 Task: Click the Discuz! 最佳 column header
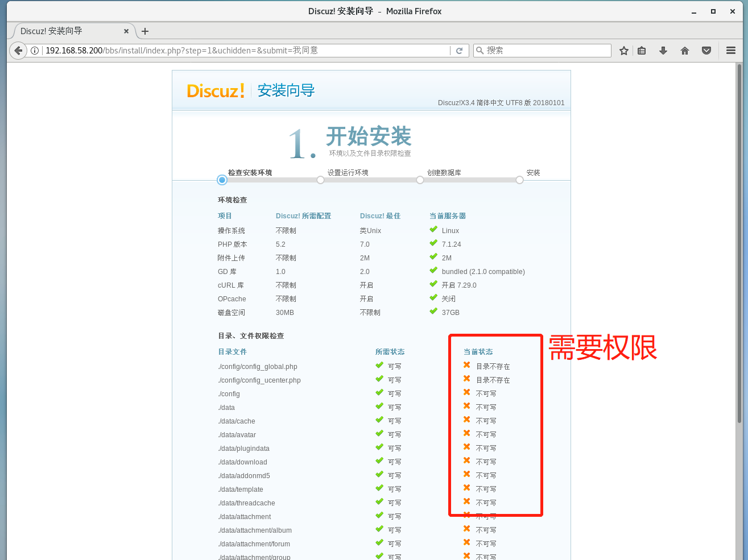[x=380, y=216]
